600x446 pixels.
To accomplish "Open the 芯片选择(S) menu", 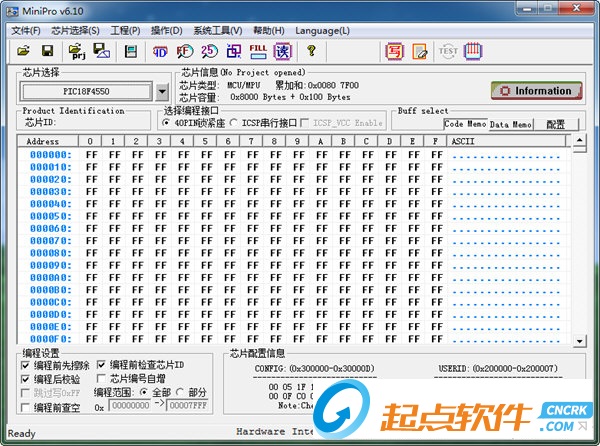I will click(x=75, y=31).
